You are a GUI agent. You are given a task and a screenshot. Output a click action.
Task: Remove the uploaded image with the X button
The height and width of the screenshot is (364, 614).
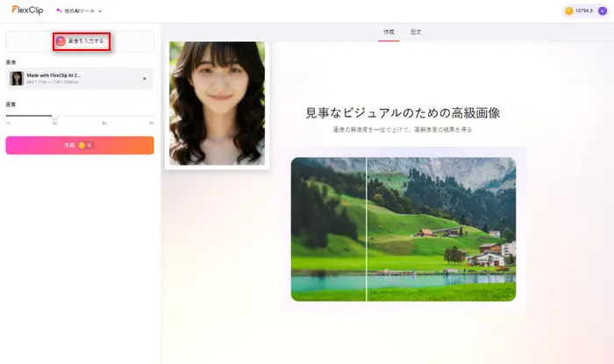tap(145, 79)
